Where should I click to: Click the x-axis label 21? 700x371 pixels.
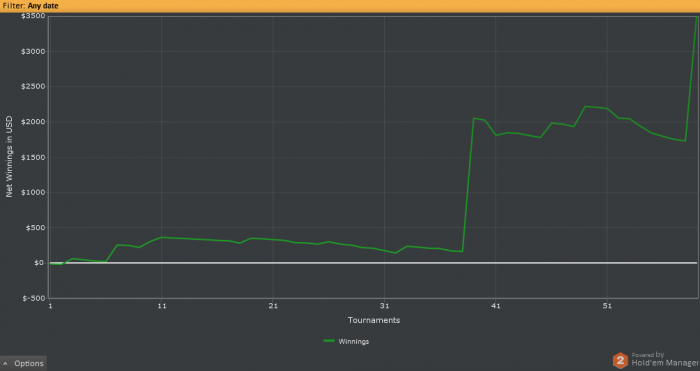tap(273, 306)
